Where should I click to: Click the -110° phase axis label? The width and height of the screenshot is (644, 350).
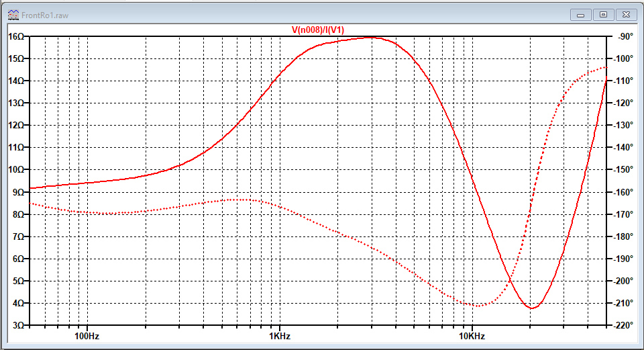[x=623, y=81]
